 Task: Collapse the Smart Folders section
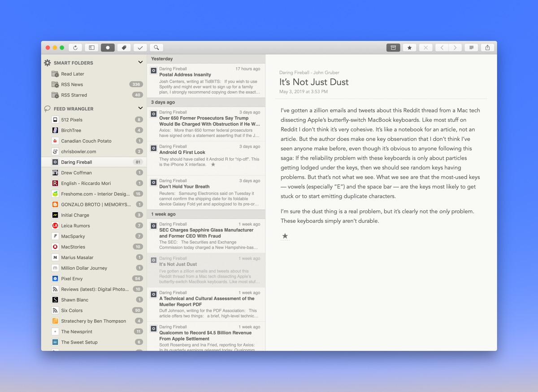[x=140, y=62]
